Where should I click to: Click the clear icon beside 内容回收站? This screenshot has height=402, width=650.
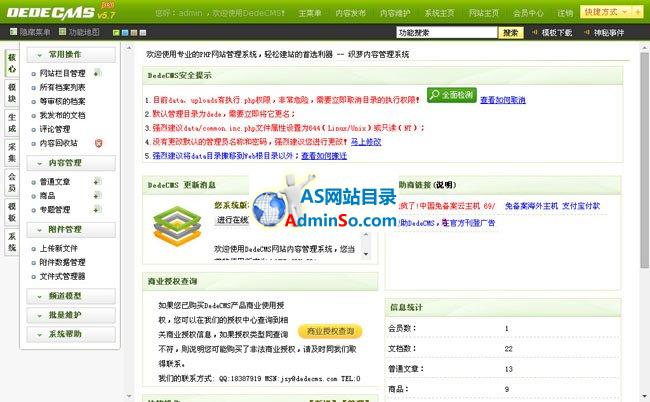point(98,143)
